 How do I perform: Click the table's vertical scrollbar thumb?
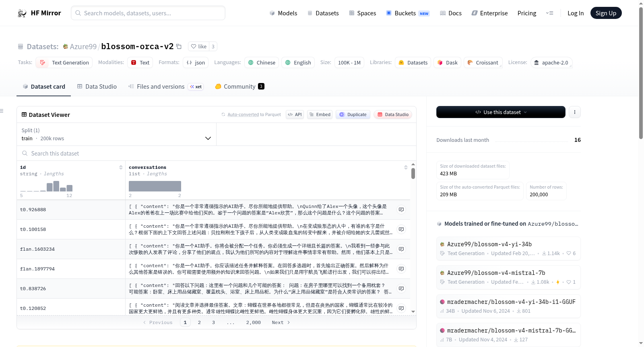pyautogui.click(x=413, y=173)
